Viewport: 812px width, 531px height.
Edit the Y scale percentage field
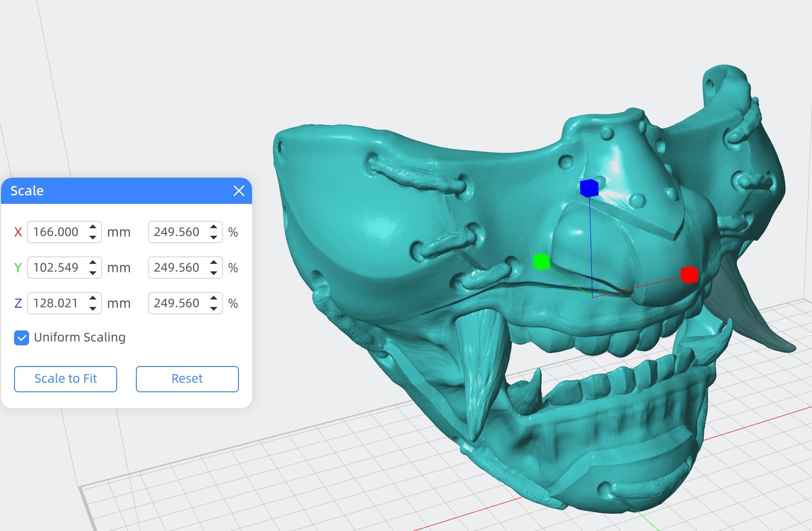click(x=178, y=268)
